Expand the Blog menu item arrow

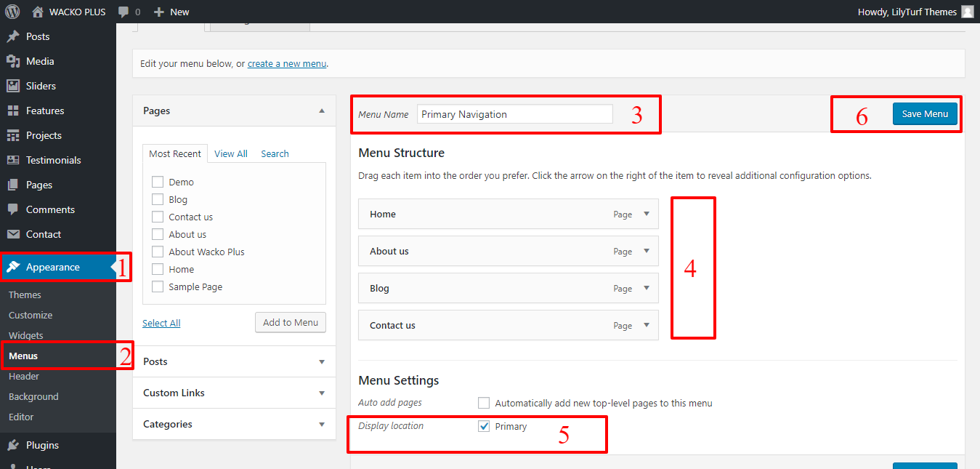tap(647, 288)
